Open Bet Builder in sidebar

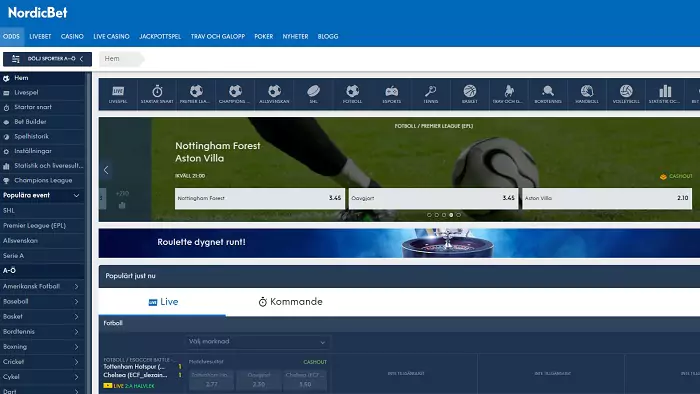coord(42,122)
